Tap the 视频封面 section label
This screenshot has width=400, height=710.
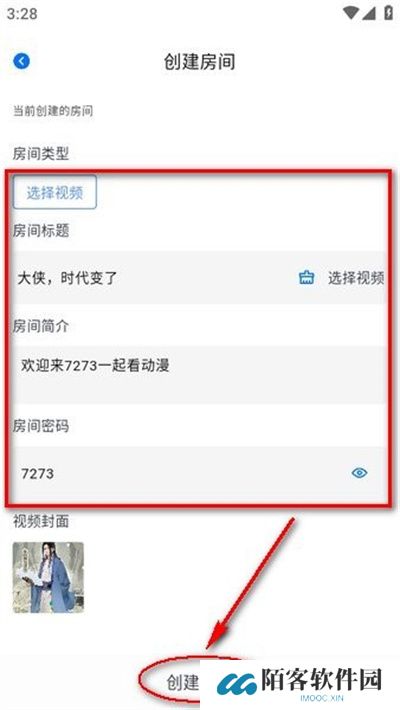tap(41, 521)
